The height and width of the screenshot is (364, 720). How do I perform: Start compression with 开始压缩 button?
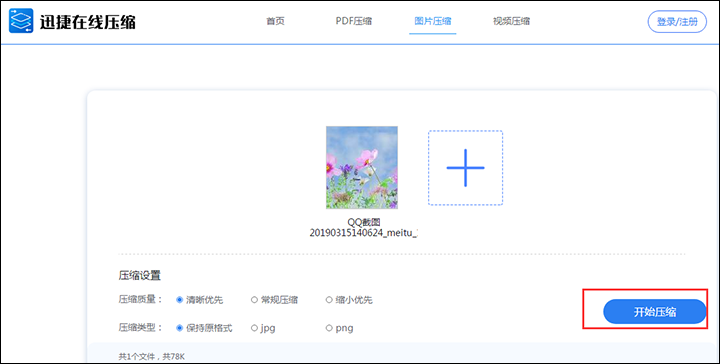tap(655, 312)
